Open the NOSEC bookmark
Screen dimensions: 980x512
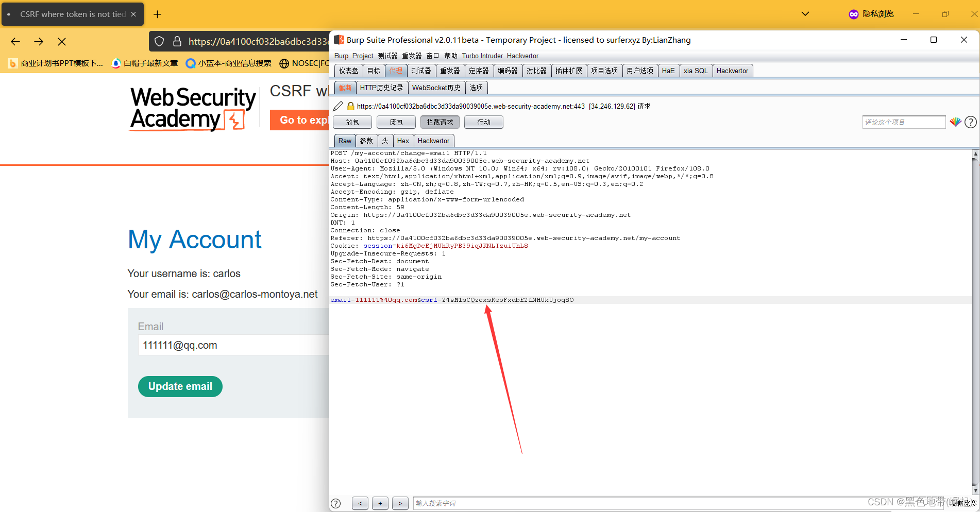coord(304,63)
